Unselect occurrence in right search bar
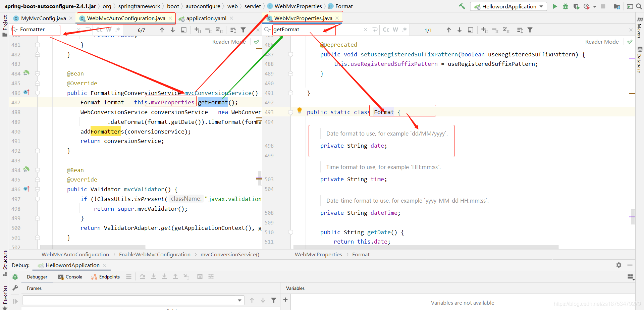 [x=495, y=30]
